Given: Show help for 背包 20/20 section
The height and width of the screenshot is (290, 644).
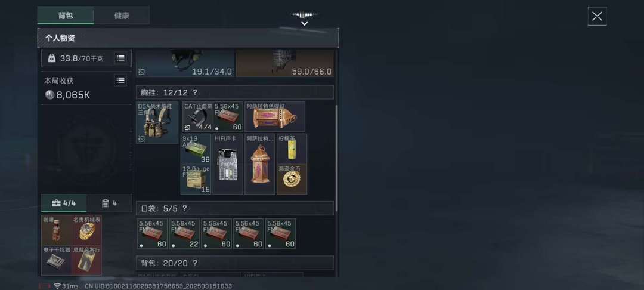Looking at the screenshot, I should pos(194,263).
